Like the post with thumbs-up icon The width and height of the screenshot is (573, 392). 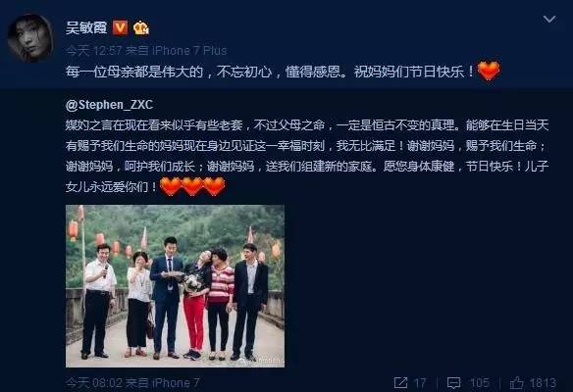pos(517,382)
